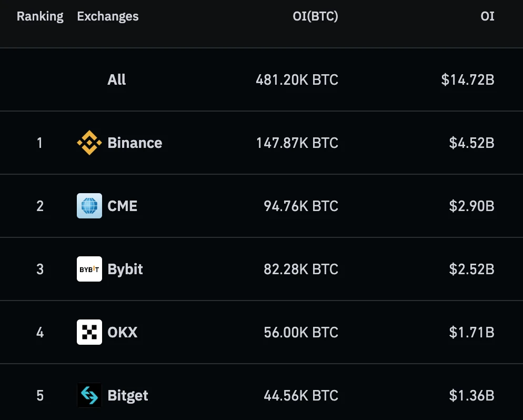Viewport: 523px width, 420px height.
Task: Open the Binance exchange name link
Action: [x=135, y=143]
